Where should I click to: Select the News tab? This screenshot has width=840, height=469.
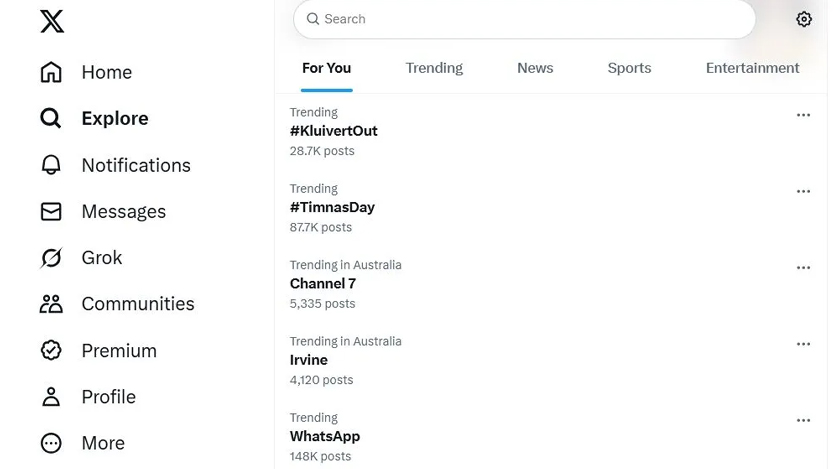[535, 68]
